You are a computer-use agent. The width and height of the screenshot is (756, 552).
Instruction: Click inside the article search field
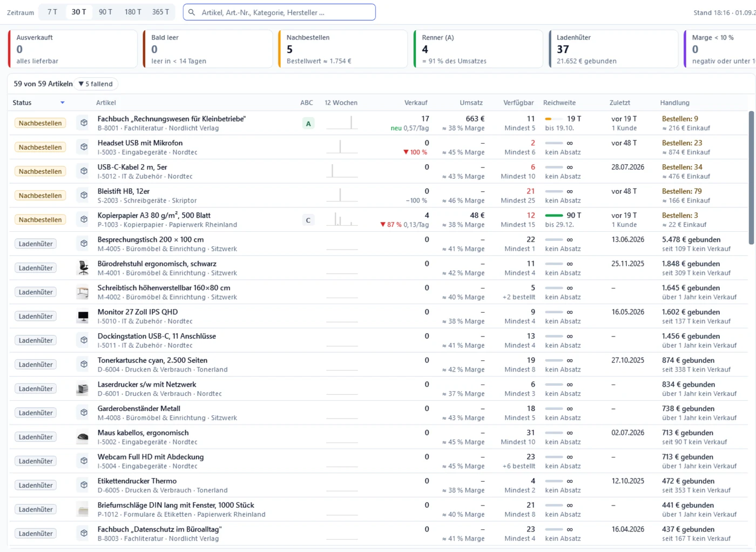(279, 12)
